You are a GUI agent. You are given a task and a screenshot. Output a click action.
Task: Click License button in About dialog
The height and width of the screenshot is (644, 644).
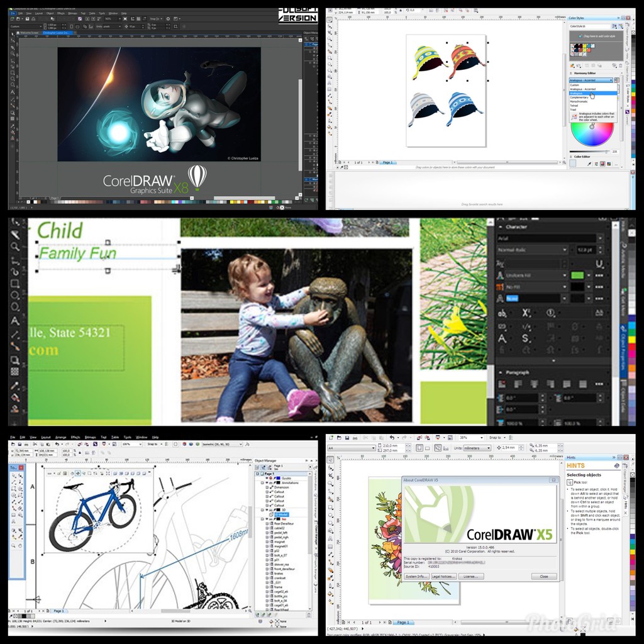pyautogui.click(x=471, y=577)
